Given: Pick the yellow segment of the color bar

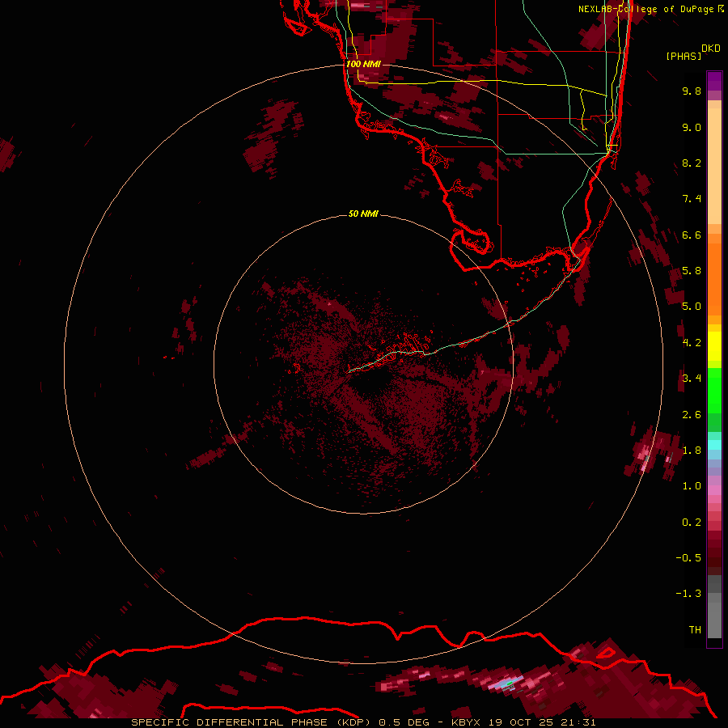Looking at the screenshot, I should [714, 346].
